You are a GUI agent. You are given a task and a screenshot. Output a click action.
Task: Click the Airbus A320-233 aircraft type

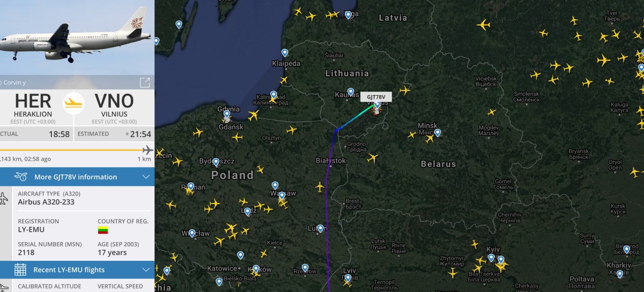tap(46, 202)
